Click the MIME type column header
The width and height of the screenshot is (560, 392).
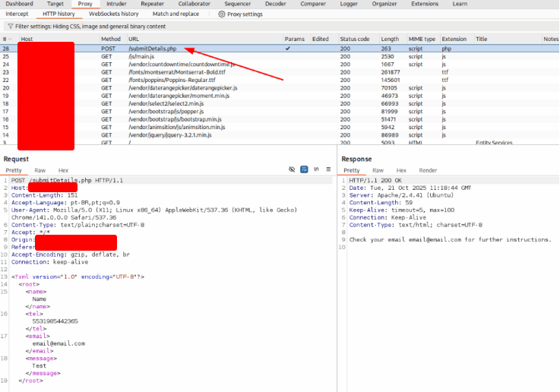click(422, 39)
